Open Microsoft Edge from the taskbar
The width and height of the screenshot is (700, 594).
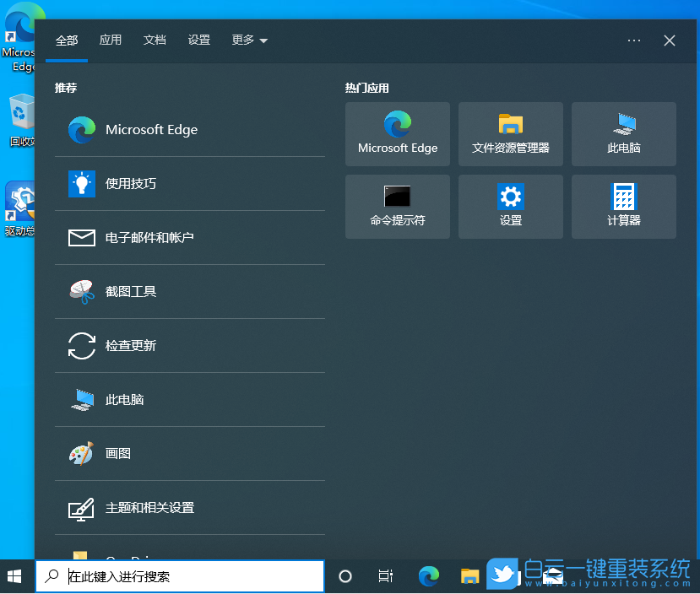click(429, 576)
